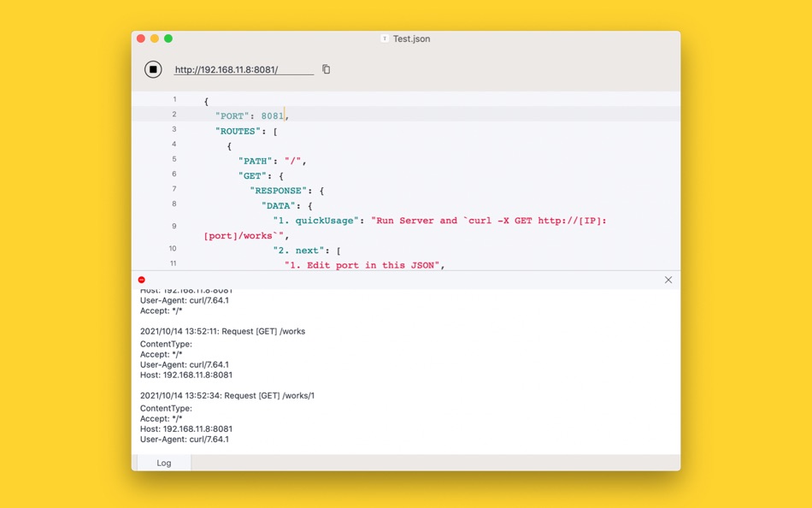Select line number 2 in gutter
Viewport: 812px width, 508px height.
tap(174, 114)
